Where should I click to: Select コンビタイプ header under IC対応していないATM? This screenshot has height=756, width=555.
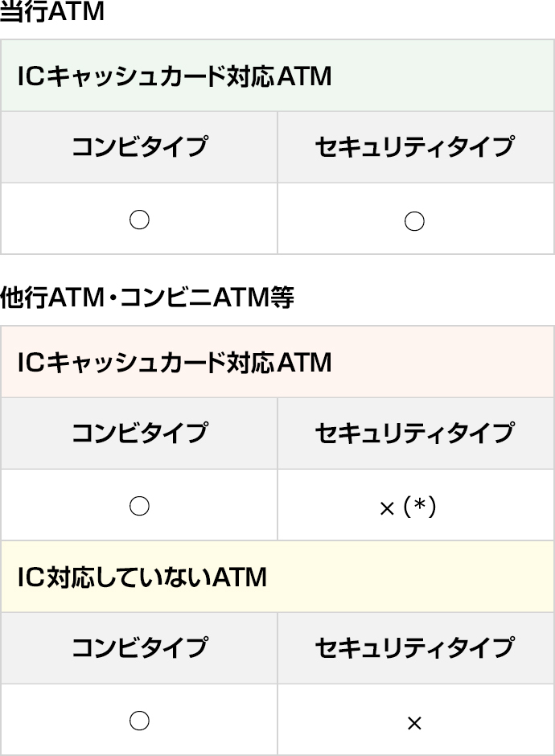[x=139, y=648]
